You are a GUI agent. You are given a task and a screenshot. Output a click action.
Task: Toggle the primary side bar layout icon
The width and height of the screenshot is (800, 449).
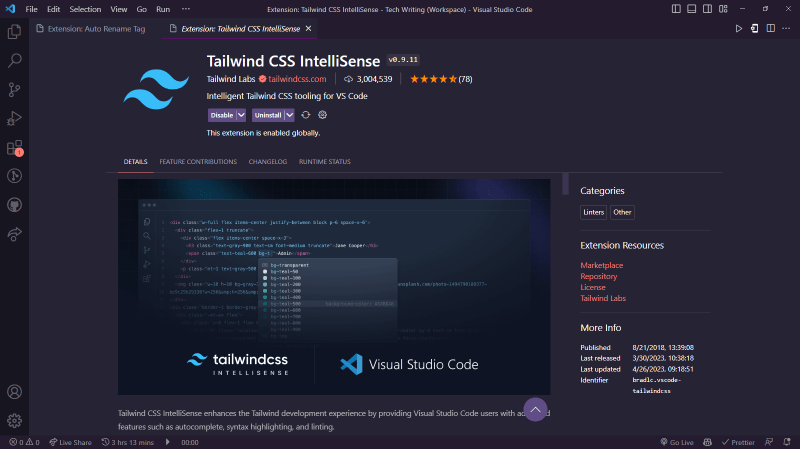676,9
